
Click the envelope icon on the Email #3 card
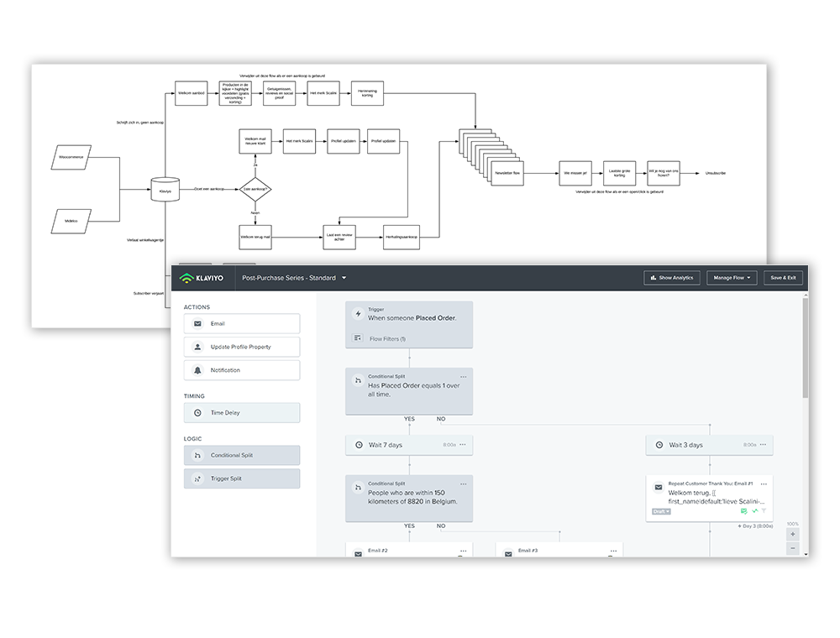(x=508, y=554)
